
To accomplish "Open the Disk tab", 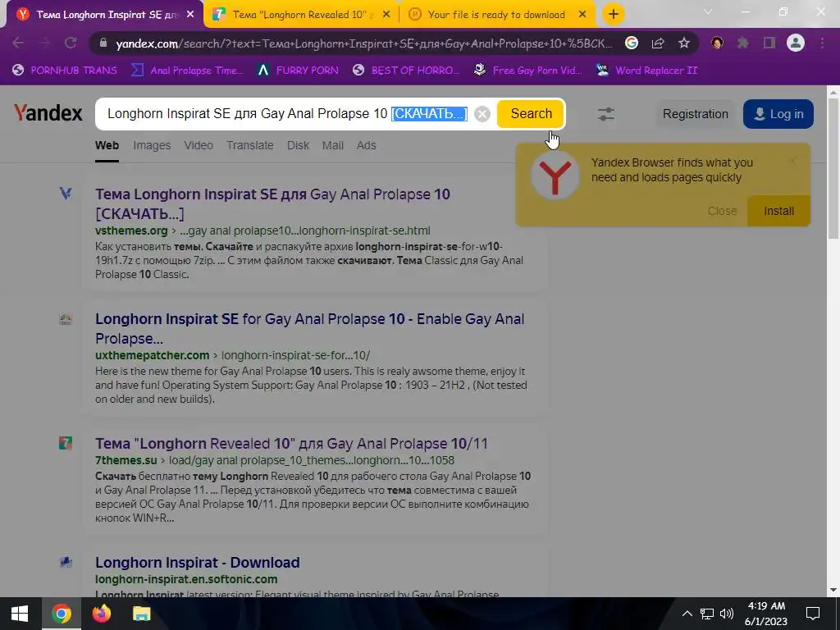I will click(298, 146).
